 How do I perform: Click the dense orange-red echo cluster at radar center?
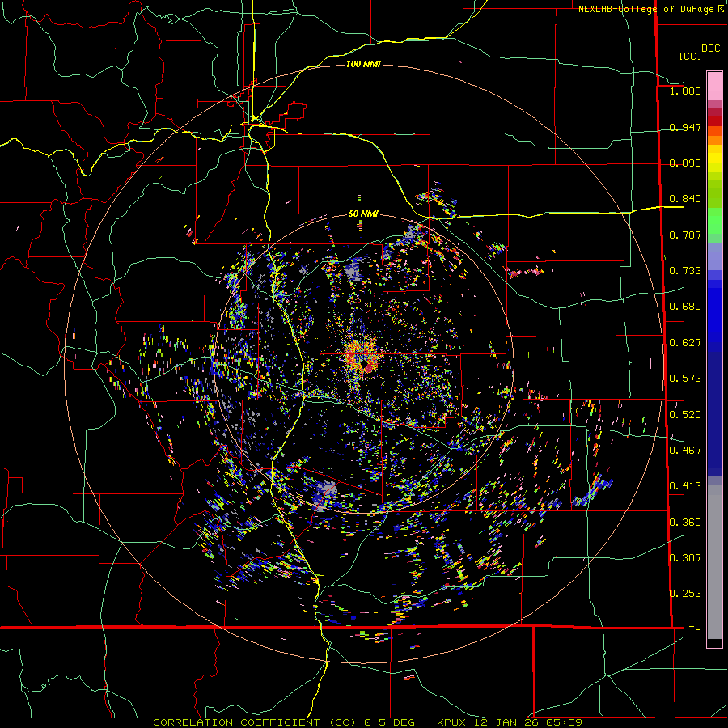coord(361,355)
